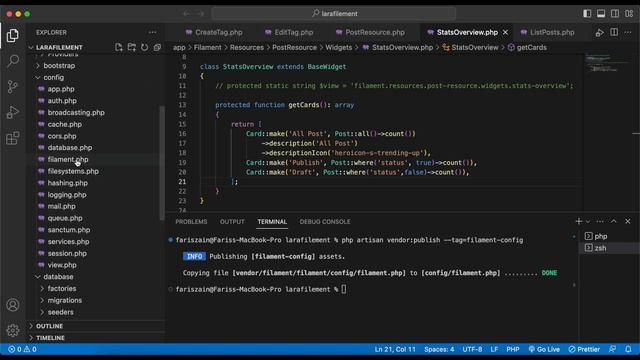Open the Explorer view in activity bar
The image size is (640, 360).
click(x=13, y=36)
